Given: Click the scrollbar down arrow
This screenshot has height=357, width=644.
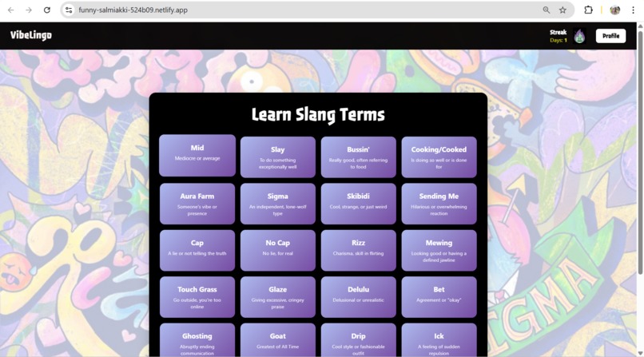Looking at the screenshot, I should coord(640,353).
